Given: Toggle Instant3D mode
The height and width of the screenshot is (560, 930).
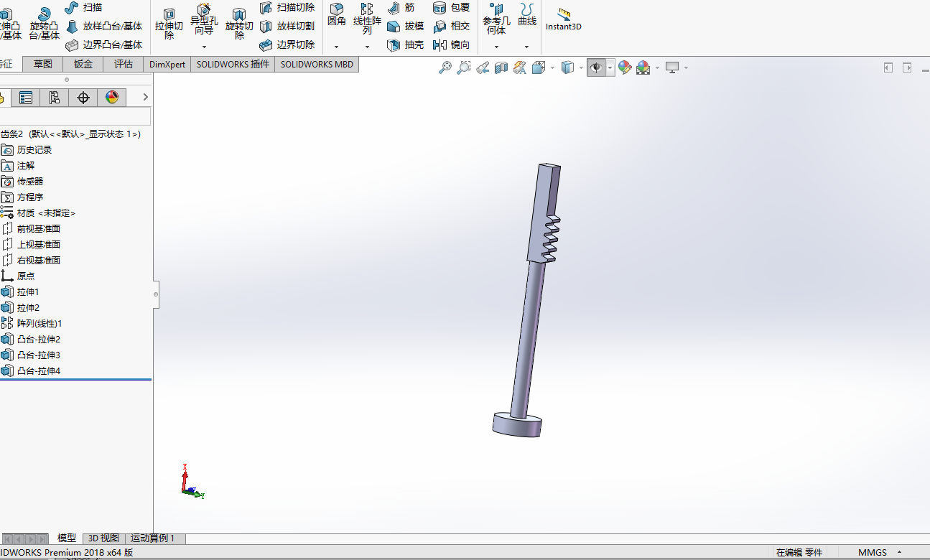Looking at the screenshot, I should click(x=564, y=19).
